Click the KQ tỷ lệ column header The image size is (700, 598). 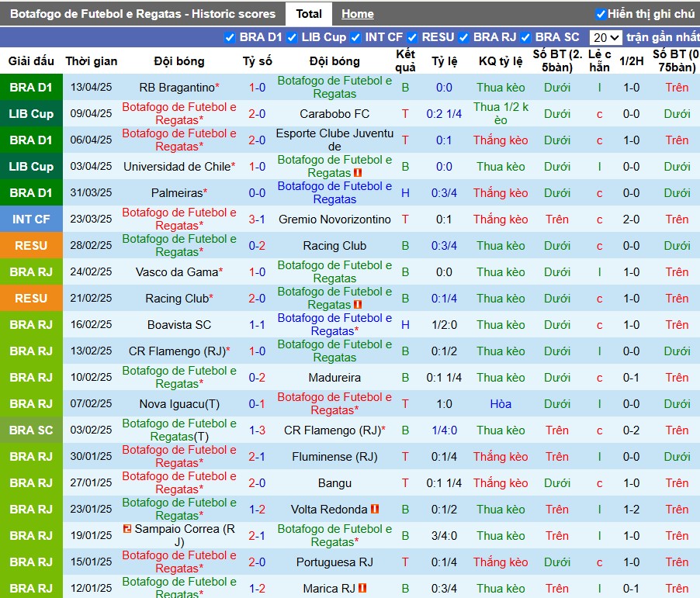(501, 61)
